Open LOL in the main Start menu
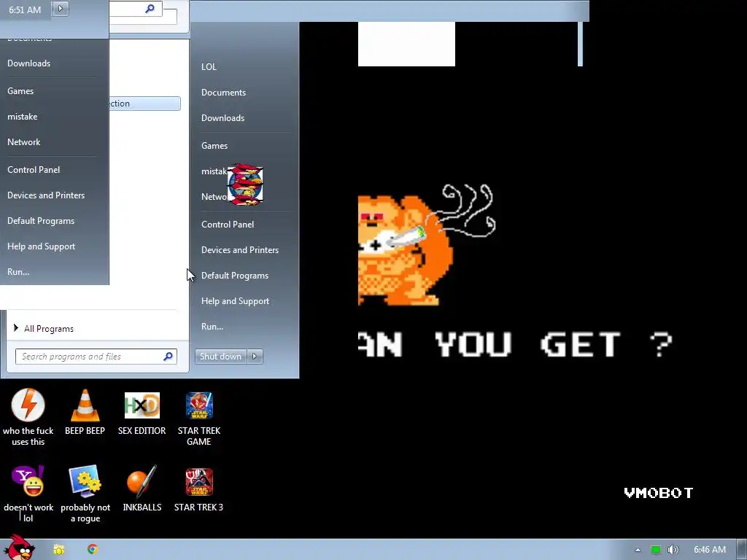The height and width of the screenshot is (560, 747). (x=209, y=66)
